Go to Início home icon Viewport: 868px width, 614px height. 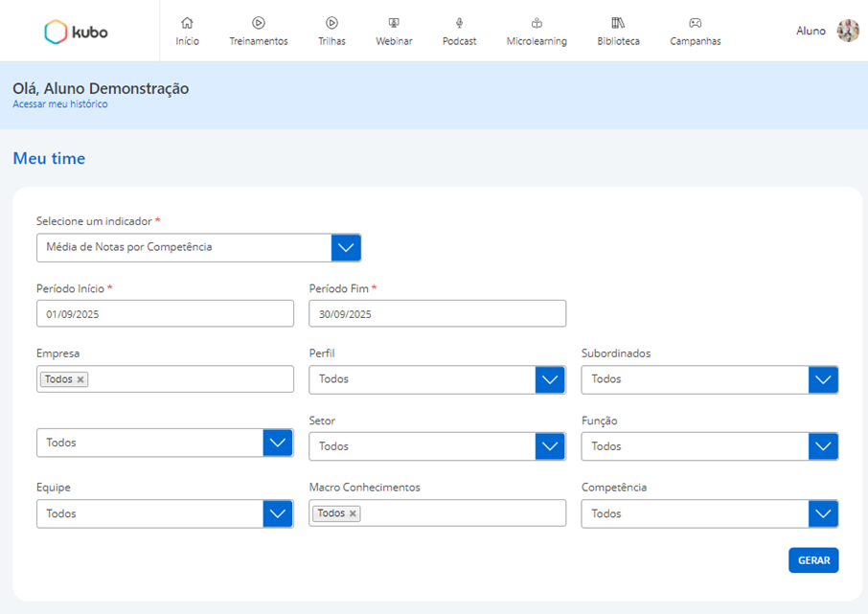(x=187, y=23)
